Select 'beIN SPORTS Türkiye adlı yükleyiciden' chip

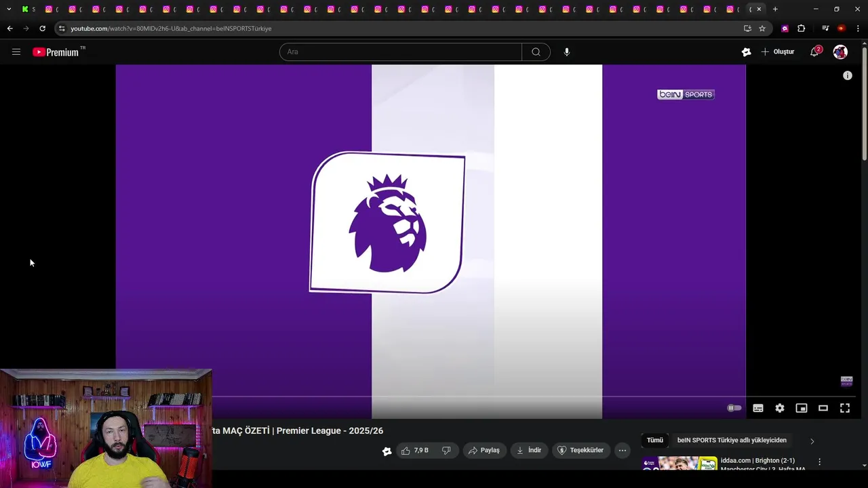point(732,441)
